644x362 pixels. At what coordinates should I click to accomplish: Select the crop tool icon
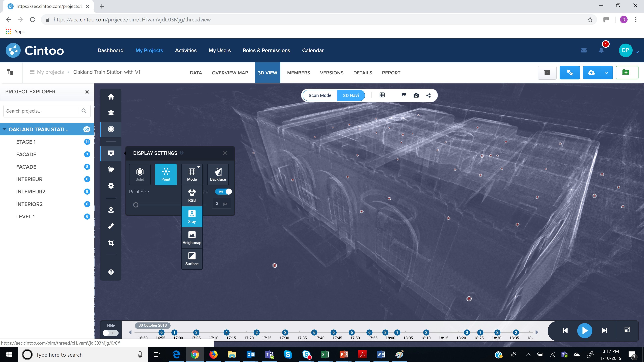pos(111,243)
